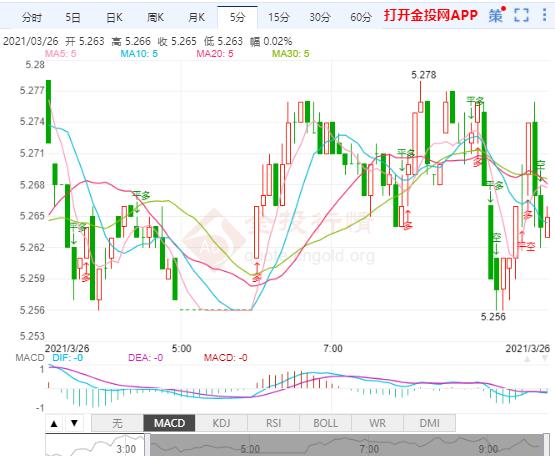Click the DIF value label

[x=67, y=358]
